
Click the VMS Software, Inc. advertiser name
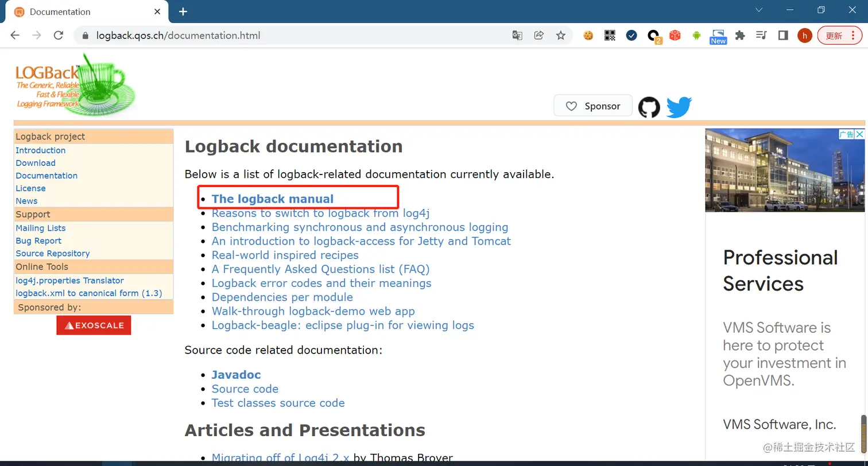coord(779,425)
